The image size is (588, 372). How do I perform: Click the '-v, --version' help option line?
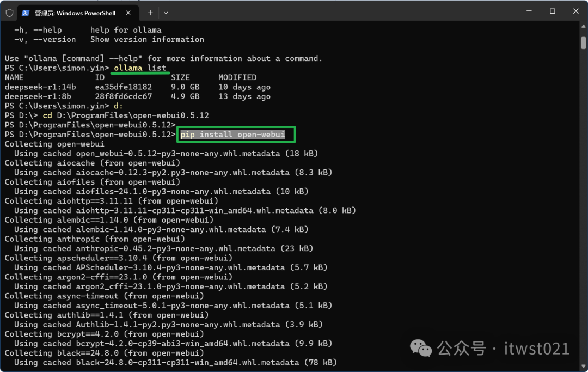coord(109,39)
